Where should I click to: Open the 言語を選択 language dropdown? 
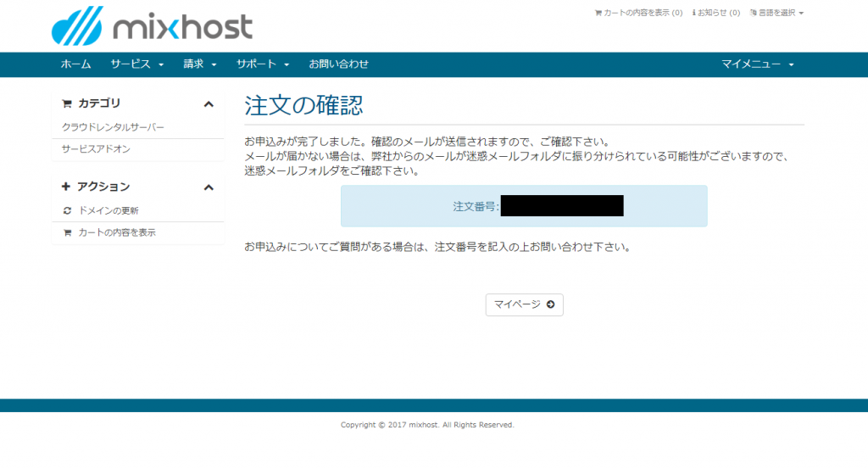(776, 13)
